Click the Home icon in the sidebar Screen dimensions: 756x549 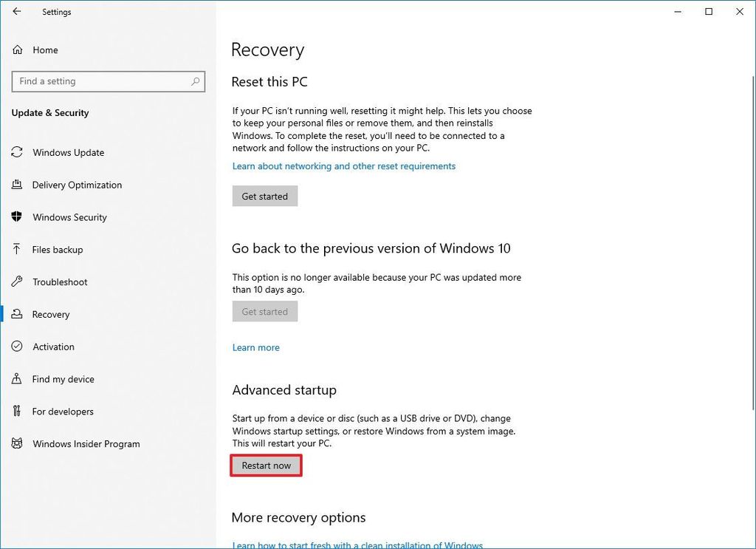[17, 50]
